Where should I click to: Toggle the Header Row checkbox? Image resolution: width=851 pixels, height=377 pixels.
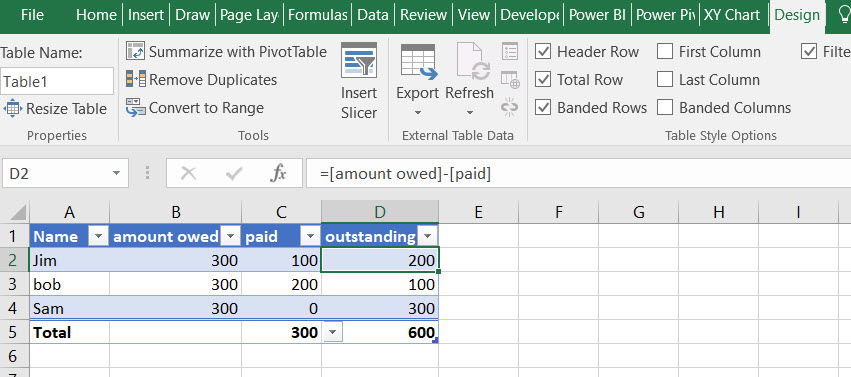point(543,52)
